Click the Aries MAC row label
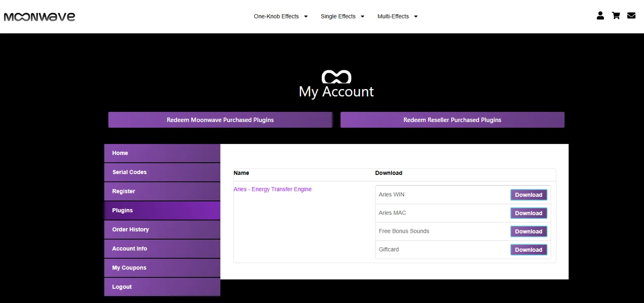 click(x=392, y=213)
